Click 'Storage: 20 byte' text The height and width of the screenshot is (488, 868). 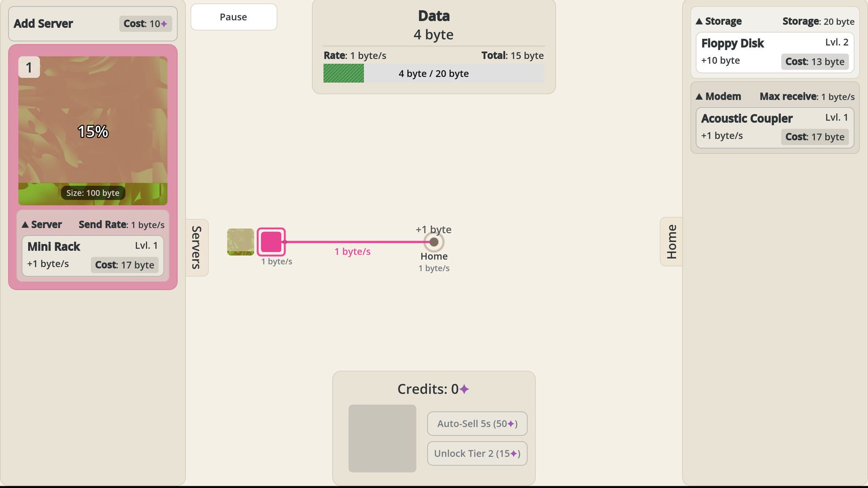[818, 21]
